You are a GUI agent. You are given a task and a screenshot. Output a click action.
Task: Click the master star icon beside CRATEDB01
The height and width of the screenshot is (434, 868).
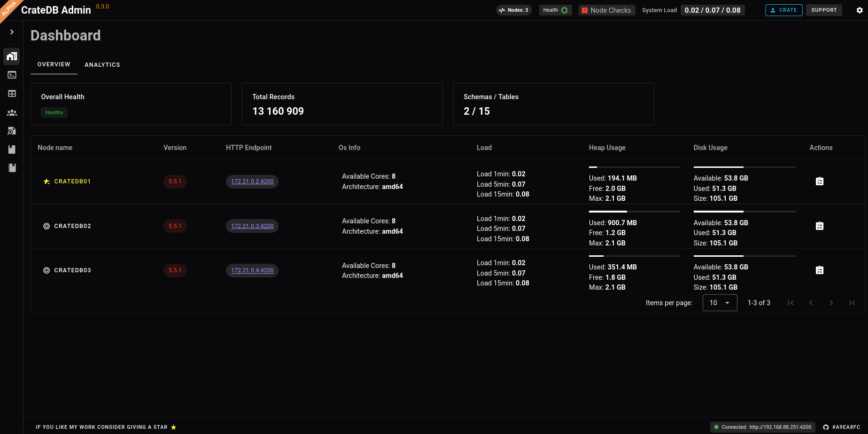pos(46,181)
